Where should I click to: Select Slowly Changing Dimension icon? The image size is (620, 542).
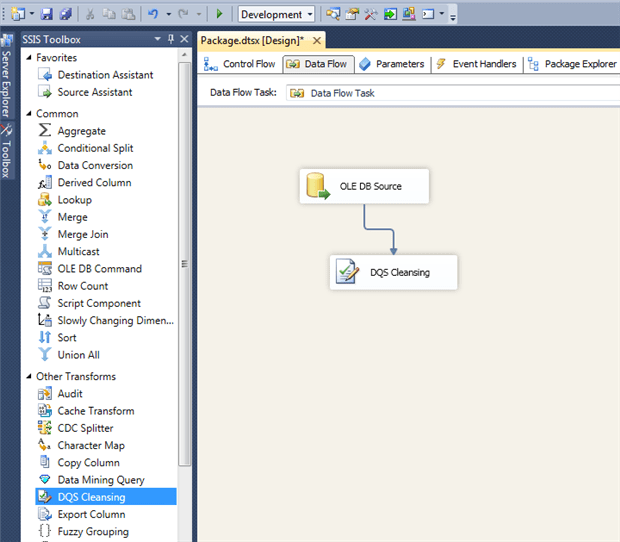click(45, 320)
